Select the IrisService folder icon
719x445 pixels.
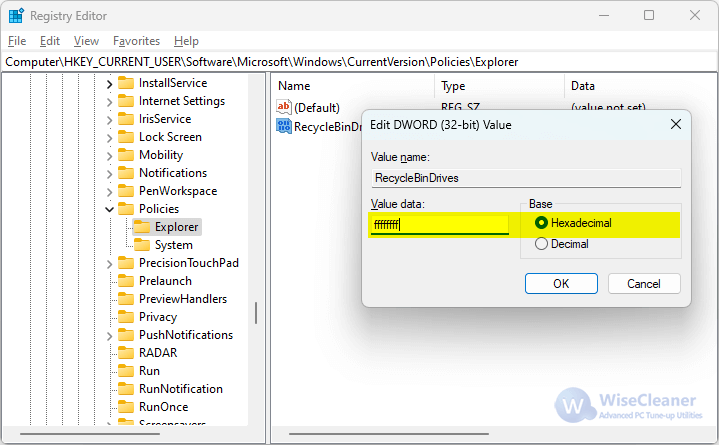coord(126,119)
